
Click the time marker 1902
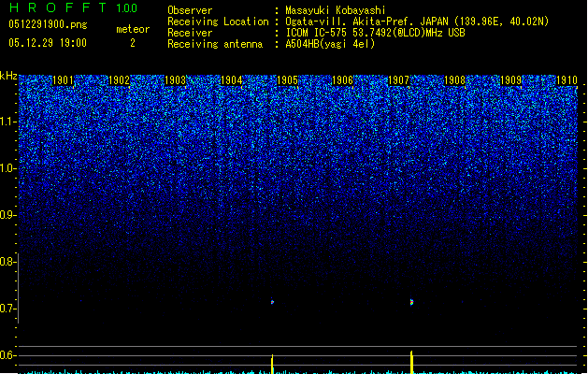(119, 79)
